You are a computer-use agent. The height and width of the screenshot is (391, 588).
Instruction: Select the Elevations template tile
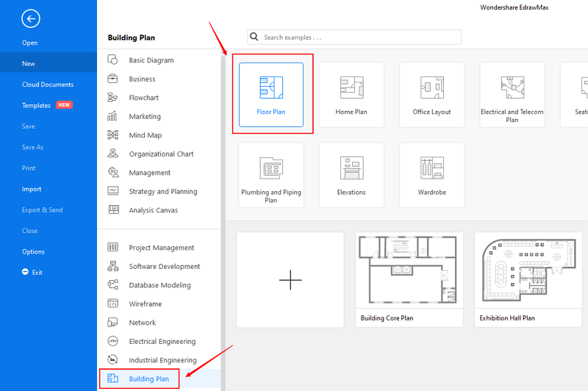coord(351,175)
